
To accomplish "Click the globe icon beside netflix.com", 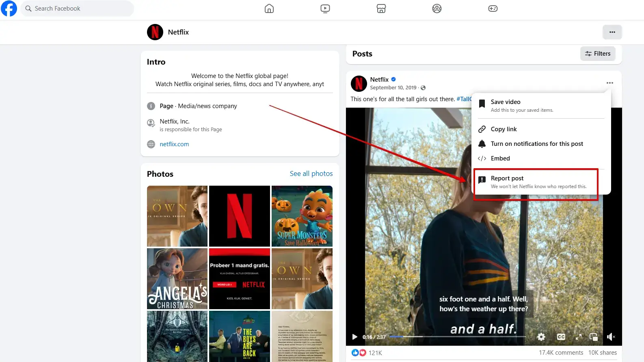I will click(151, 144).
